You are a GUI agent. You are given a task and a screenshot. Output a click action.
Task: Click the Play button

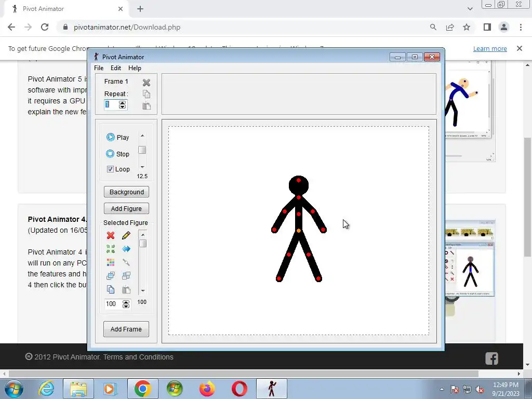tap(118, 137)
